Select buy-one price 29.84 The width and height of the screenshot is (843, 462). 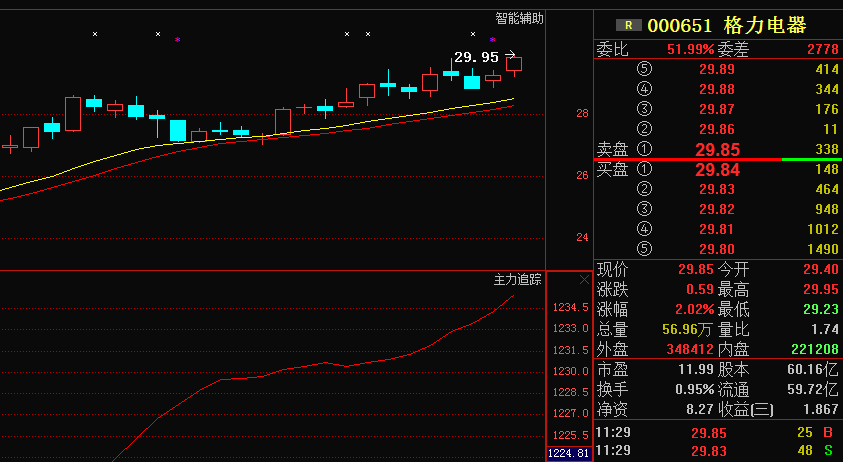click(x=718, y=170)
